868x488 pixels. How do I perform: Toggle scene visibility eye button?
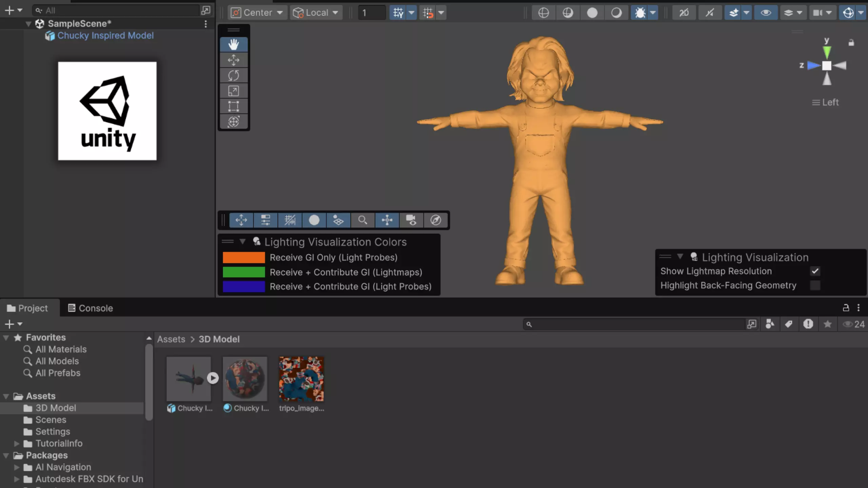tap(766, 13)
